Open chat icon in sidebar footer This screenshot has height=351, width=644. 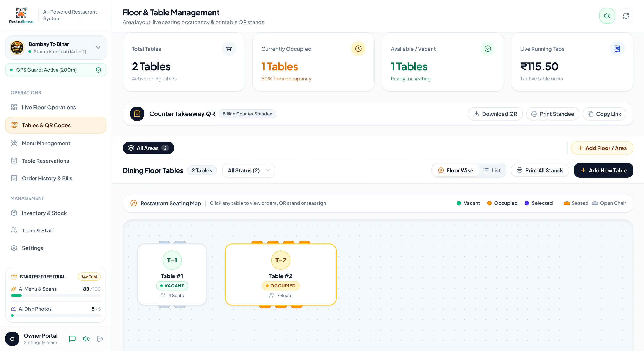point(72,339)
